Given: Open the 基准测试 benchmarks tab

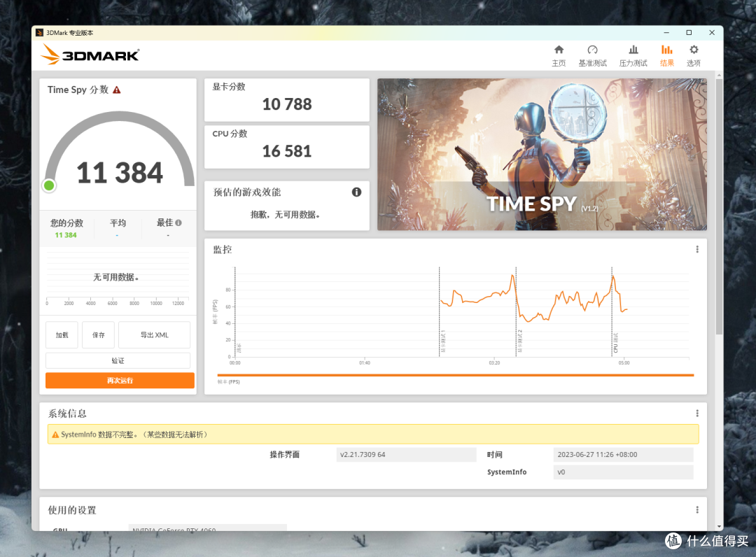Looking at the screenshot, I should pyautogui.click(x=593, y=55).
